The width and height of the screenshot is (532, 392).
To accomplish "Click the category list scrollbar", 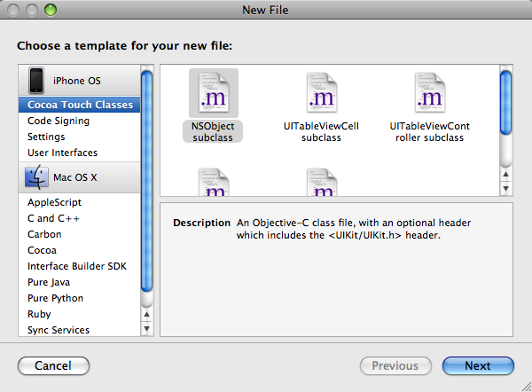I will pos(147,177).
